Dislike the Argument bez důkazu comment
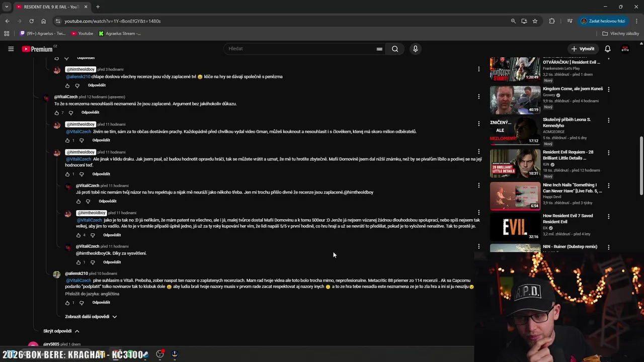644x362 pixels. tap(70, 113)
